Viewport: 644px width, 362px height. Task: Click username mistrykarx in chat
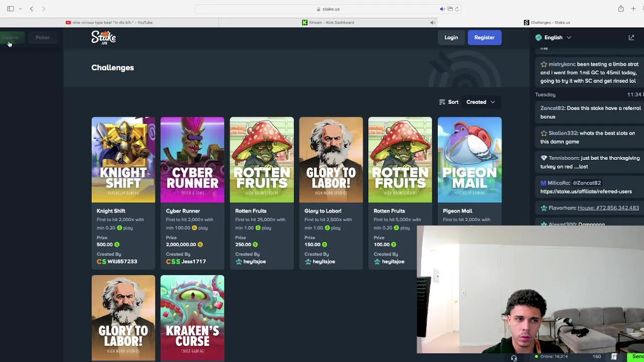click(x=561, y=64)
